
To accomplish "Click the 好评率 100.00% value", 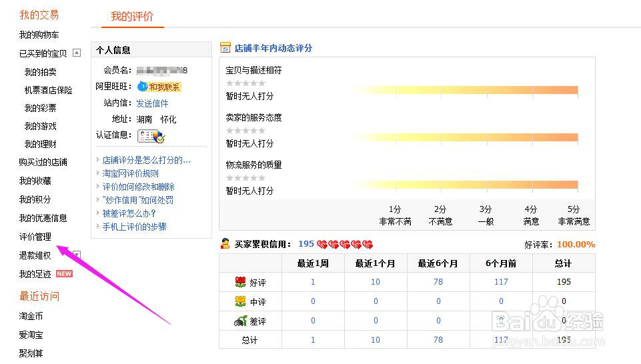I will 576,244.
